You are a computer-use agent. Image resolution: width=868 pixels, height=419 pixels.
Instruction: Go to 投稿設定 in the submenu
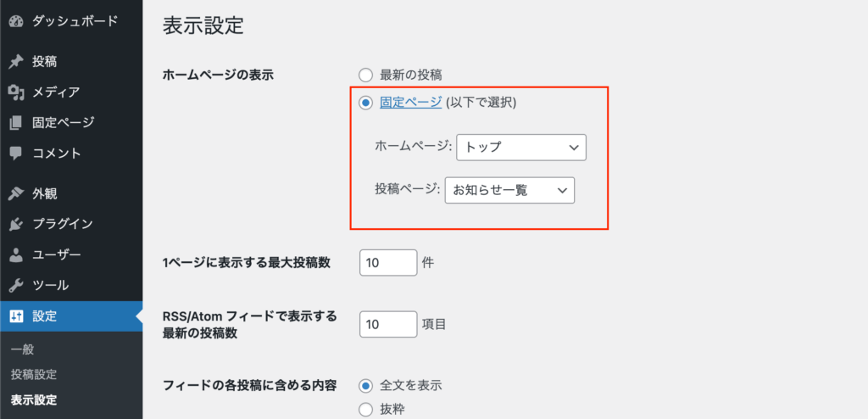pos(34,374)
